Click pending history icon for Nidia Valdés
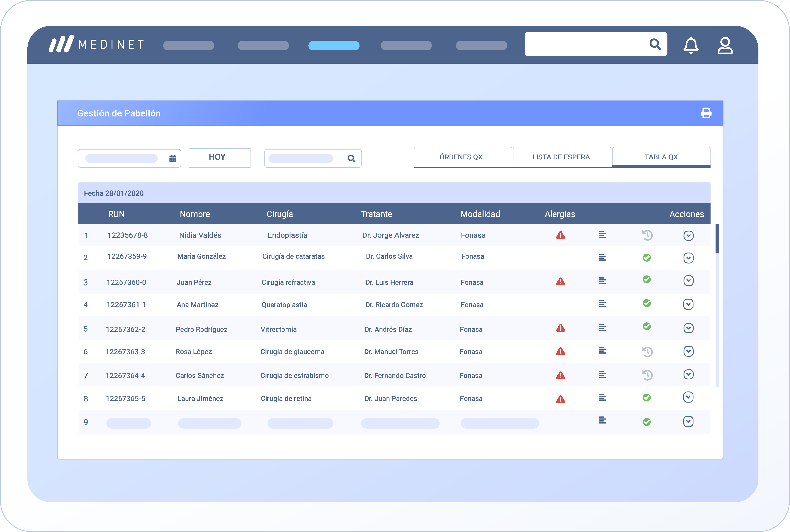 pos(647,235)
